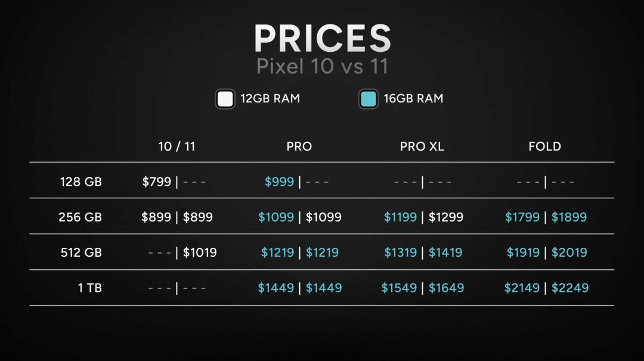644x361 pixels.
Task: Select the PRO column header
Action: pos(299,147)
